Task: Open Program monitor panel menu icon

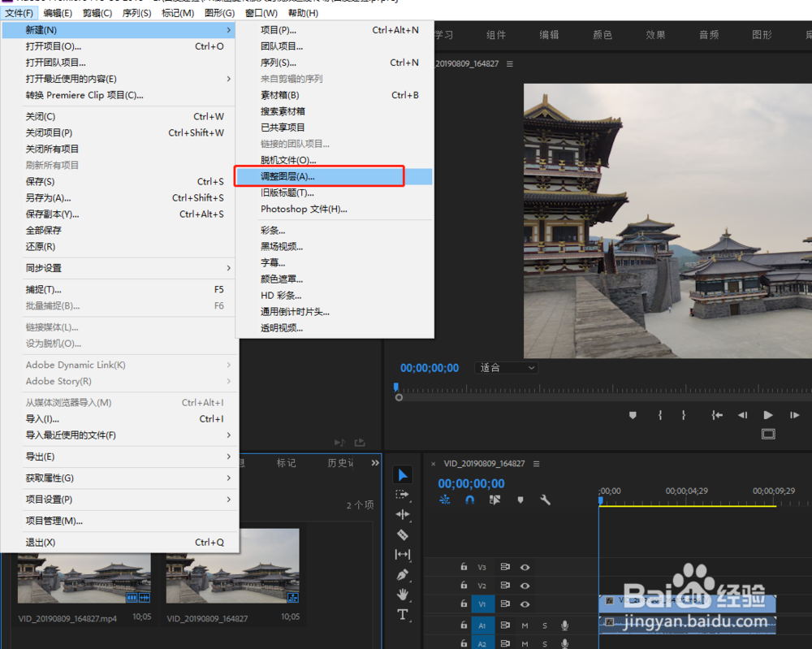Action: (510, 63)
